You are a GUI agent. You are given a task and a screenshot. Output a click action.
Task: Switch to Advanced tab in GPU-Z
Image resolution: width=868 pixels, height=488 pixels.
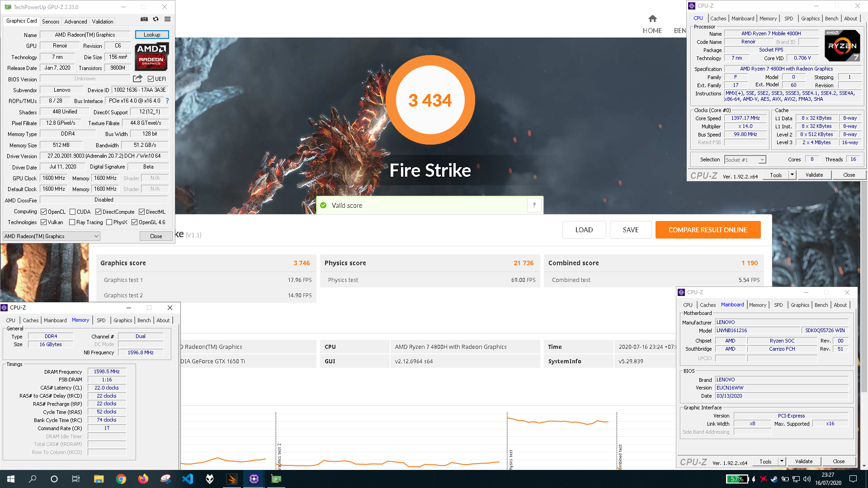[x=75, y=22]
